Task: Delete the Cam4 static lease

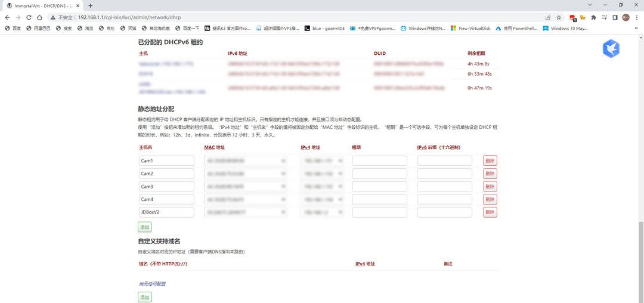Action: 490,200
